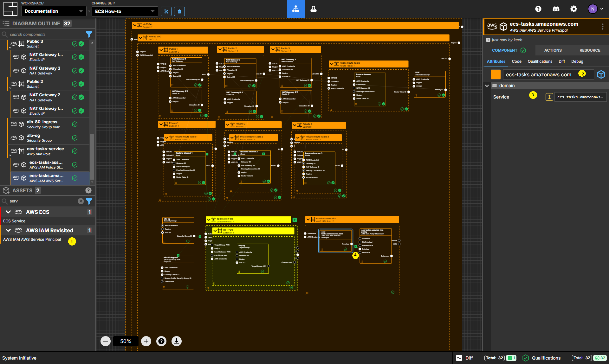Open the user profile avatar N
609x364 pixels.
click(x=593, y=9)
